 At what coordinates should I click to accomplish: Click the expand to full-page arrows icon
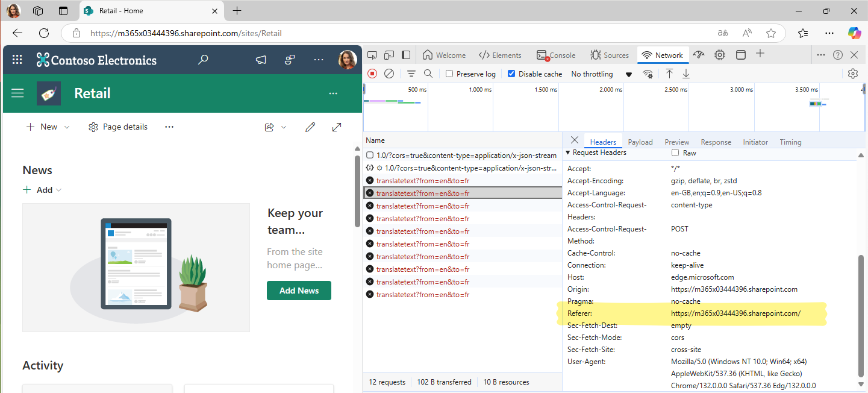[x=337, y=127]
